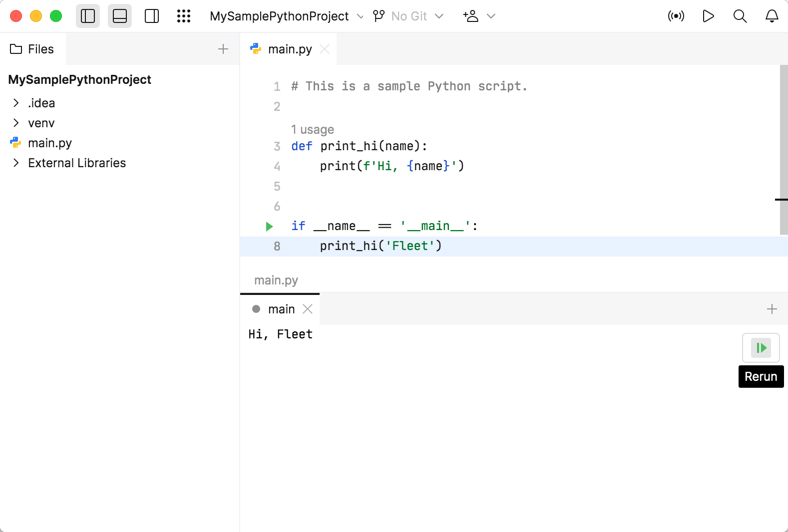Image resolution: width=788 pixels, height=532 pixels.
Task: Open Smart Mode broadcast icon
Action: coord(676,16)
